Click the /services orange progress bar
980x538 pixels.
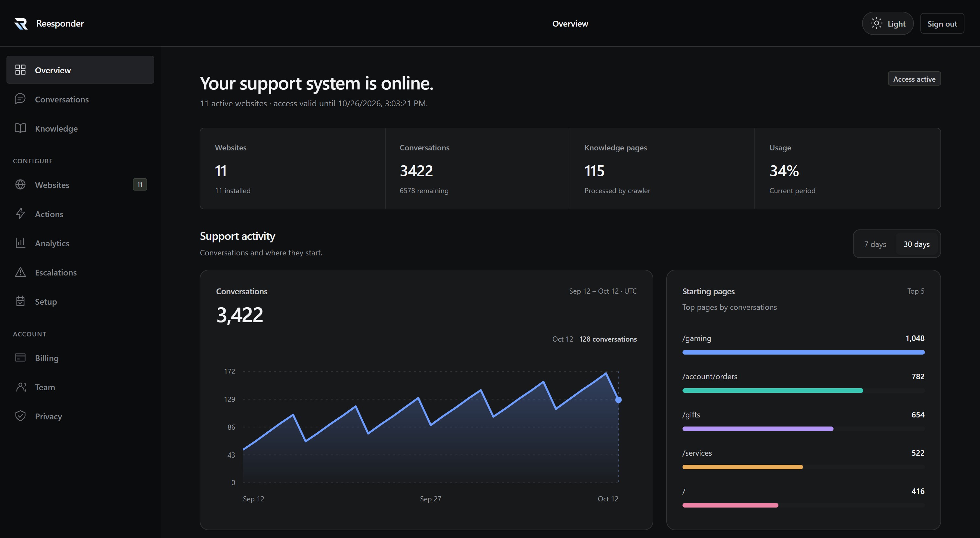coord(742,467)
